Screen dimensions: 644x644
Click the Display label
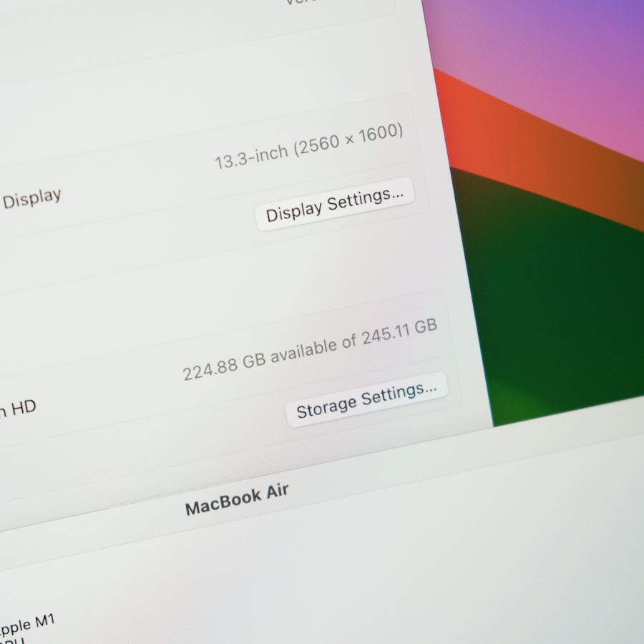pos(32,198)
